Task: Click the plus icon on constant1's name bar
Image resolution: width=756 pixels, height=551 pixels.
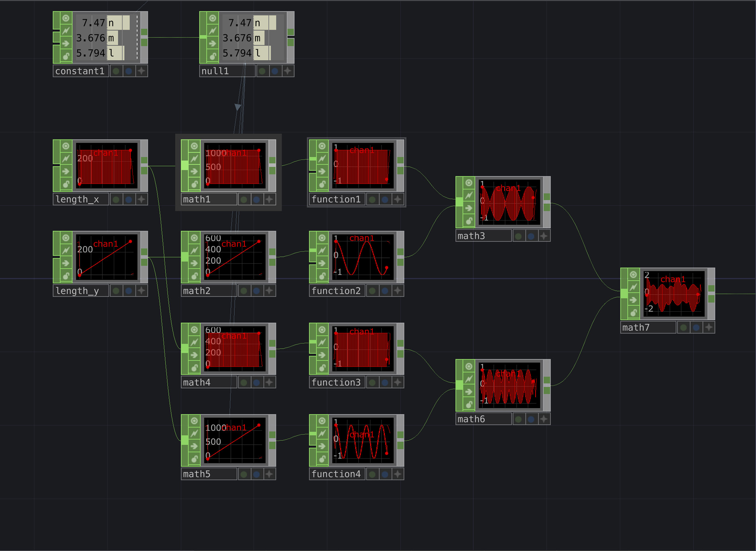Action: click(142, 71)
